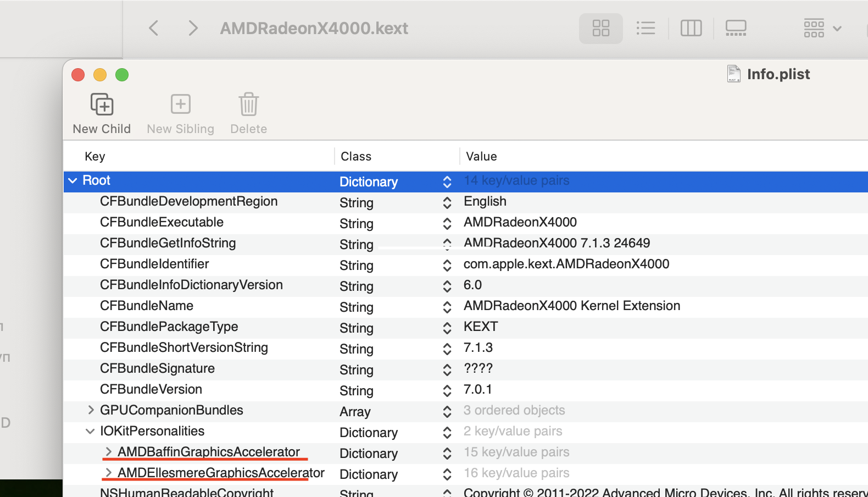The width and height of the screenshot is (868, 497).
Task: Expand AMDEllesmereGraphicsAccelerator dictionary
Action: [108, 473]
